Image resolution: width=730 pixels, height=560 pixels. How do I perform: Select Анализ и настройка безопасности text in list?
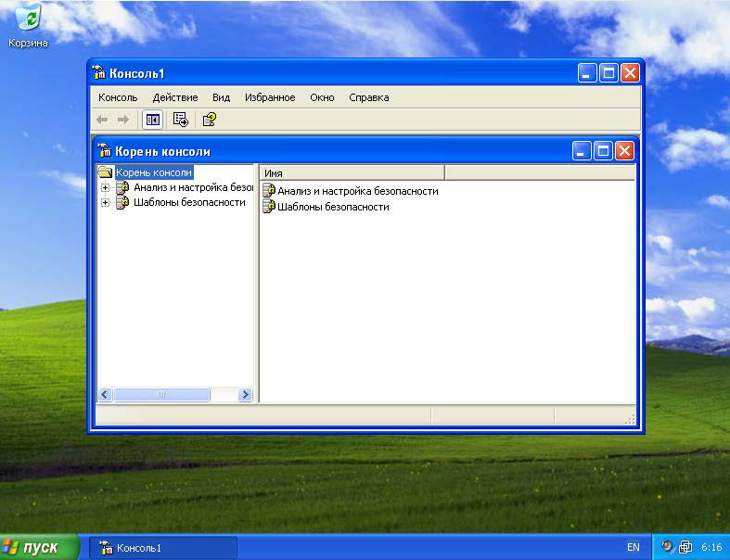[x=357, y=191]
